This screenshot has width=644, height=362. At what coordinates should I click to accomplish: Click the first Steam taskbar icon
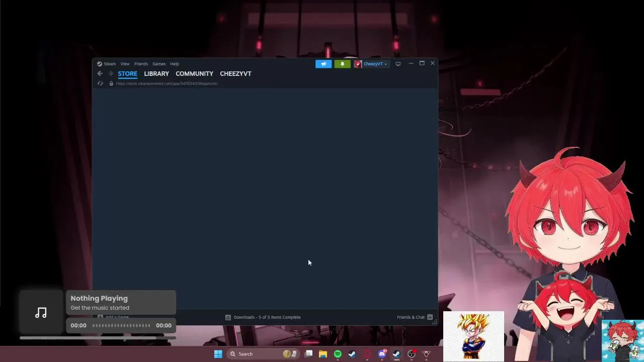pyautogui.click(x=352, y=354)
